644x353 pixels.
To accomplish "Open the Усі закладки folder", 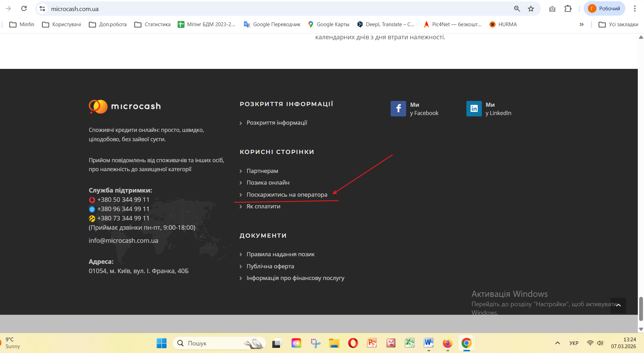I will [x=619, y=24].
